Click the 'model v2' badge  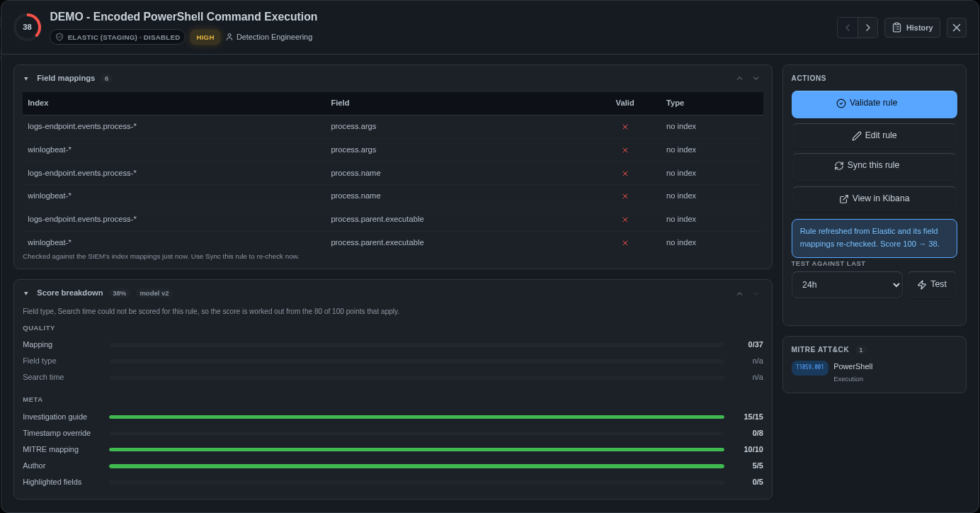click(154, 293)
